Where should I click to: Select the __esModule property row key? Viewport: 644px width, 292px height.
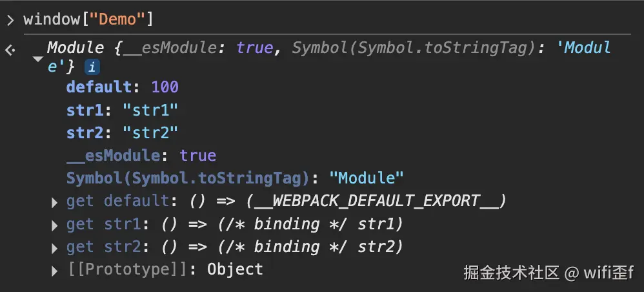click(x=112, y=156)
